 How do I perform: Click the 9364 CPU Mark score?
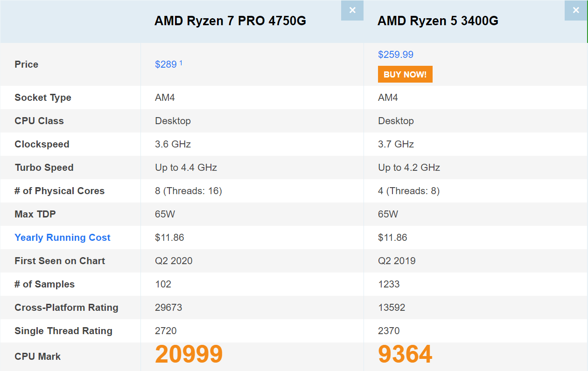[405, 354]
